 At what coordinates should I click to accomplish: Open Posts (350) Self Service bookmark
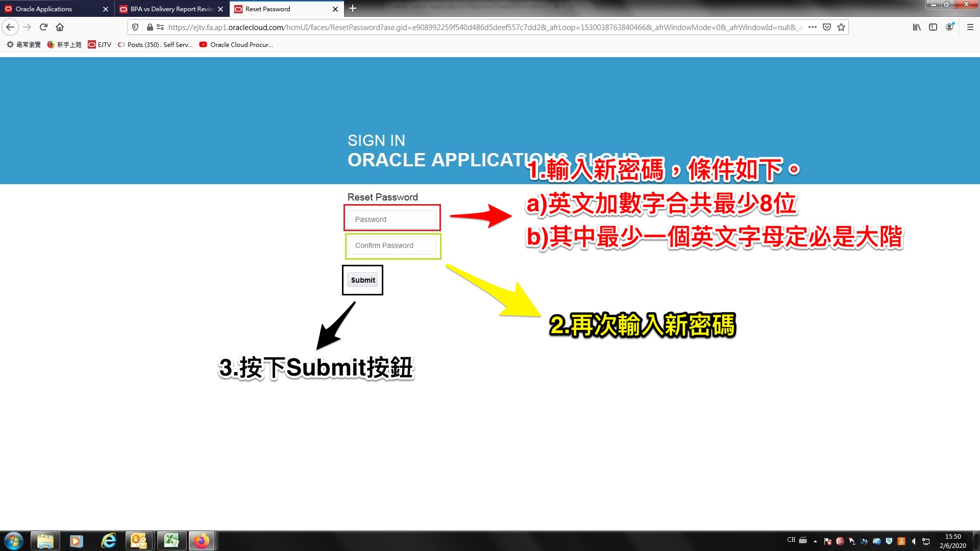pyautogui.click(x=155, y=44)
